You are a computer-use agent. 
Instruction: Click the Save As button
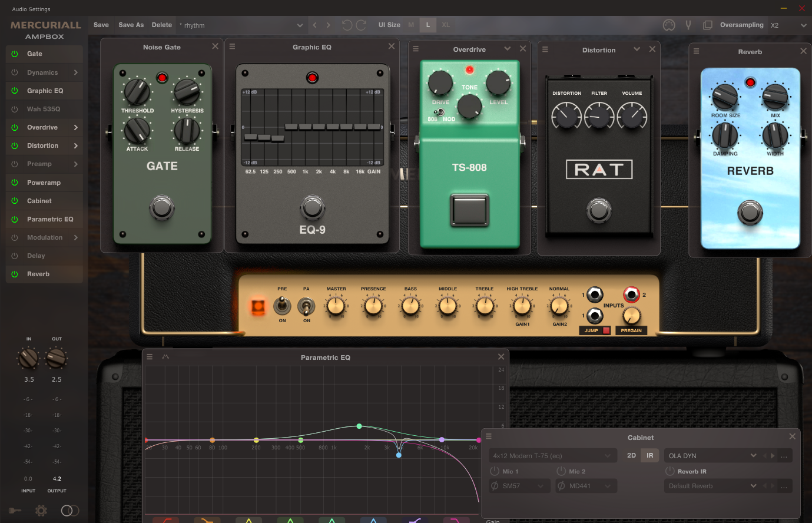[131, 25]
